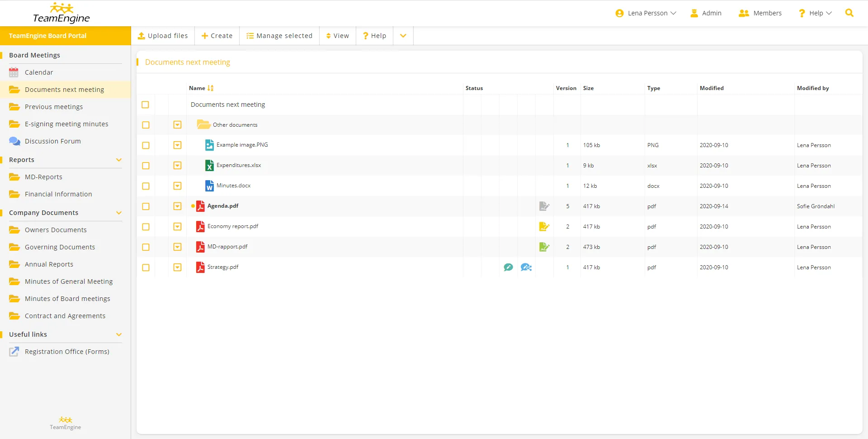Open the Manage selected menu
This screenshot has height=439, width=868.
(279, 36)
